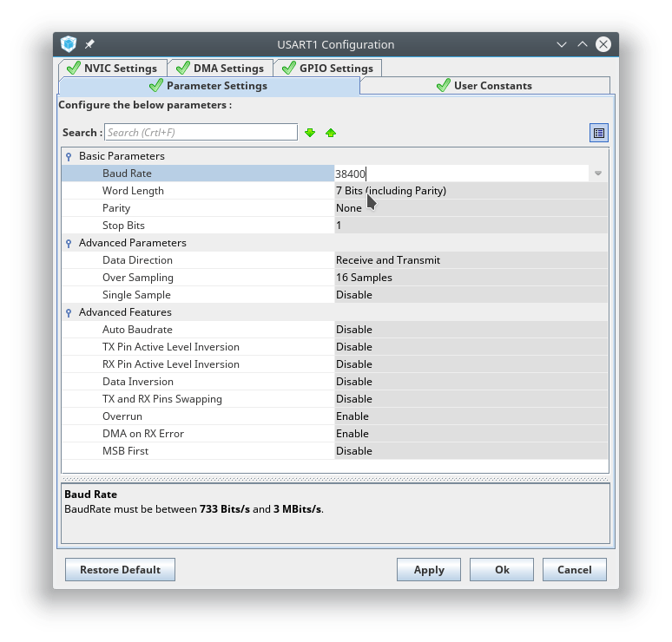Change TX and RX Pins Swapping value
The width and height of the screenshot is (672, 642).
tap(471, 399)
